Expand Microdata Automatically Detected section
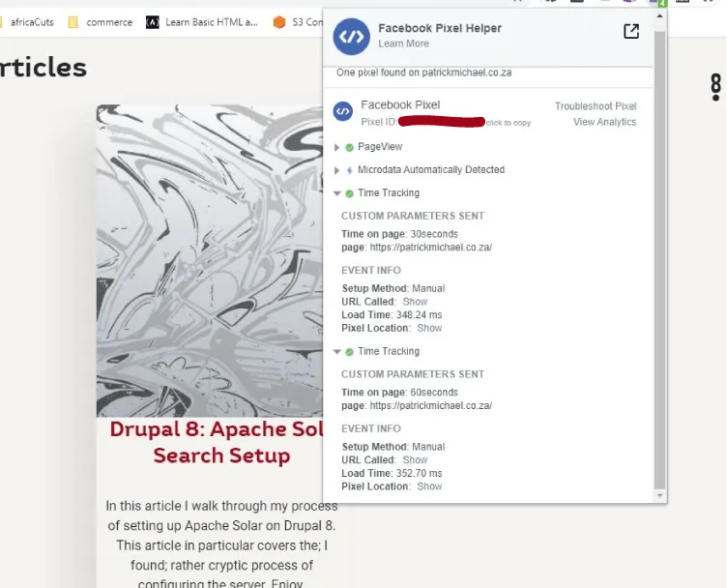This screenshot has height=588, width=727. click(337, 170)
